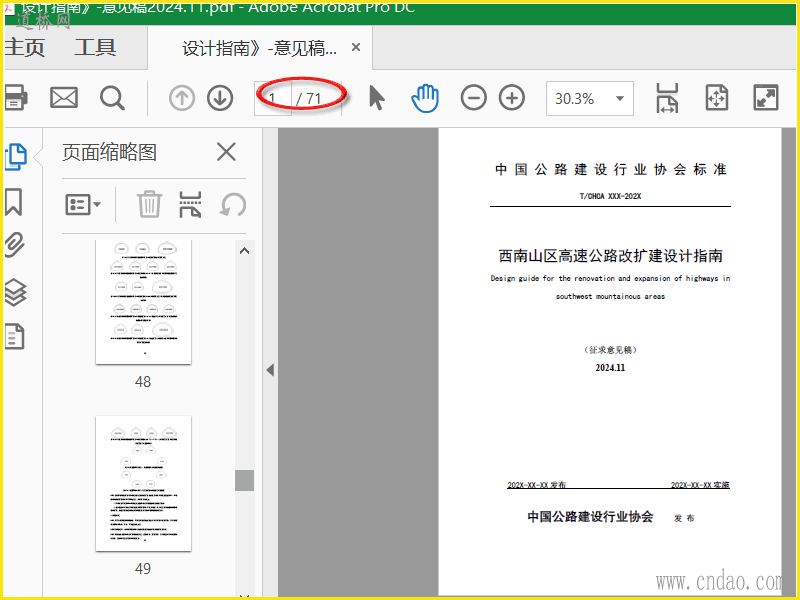Screen dimensions: 800x600
Task: Select the 设计指南 document tab
Action: coord(259,48)
